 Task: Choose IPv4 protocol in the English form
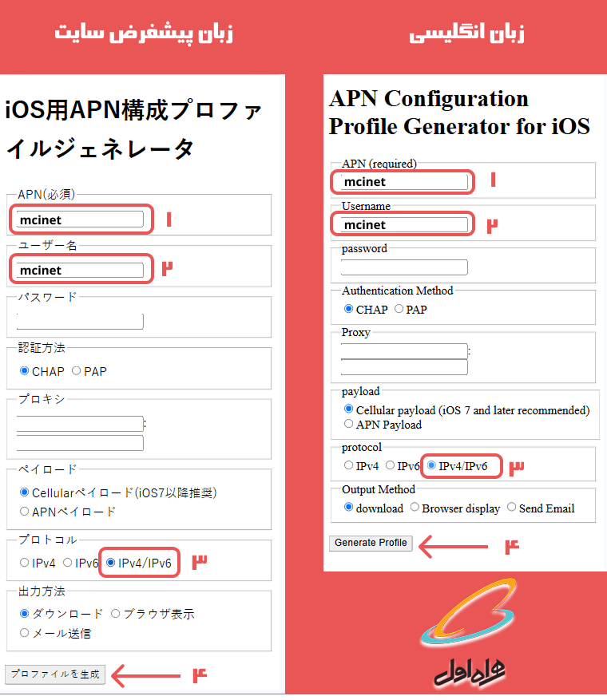[x=348, y=465]
